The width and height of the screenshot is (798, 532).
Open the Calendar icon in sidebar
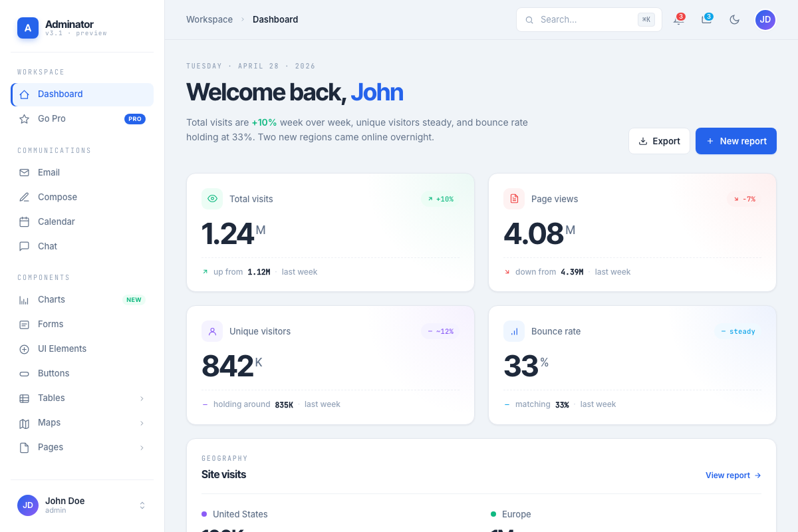[x=24, y=221]
